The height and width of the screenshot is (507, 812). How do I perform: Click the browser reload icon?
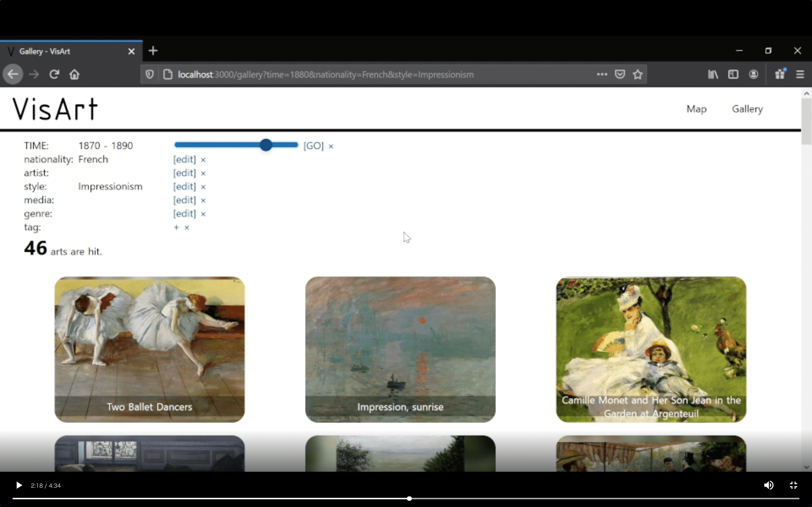coord(54,74)
